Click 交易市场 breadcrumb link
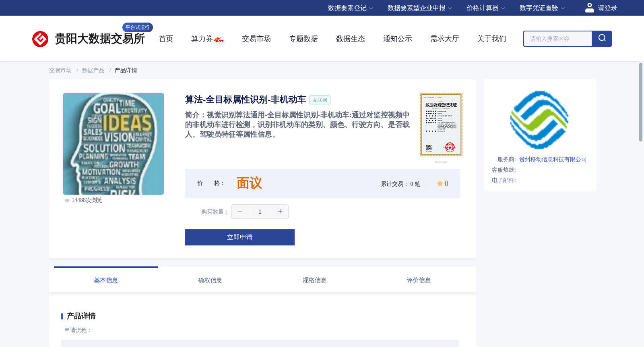The height and width of the screenshot is (347, 644). [60, 71]
